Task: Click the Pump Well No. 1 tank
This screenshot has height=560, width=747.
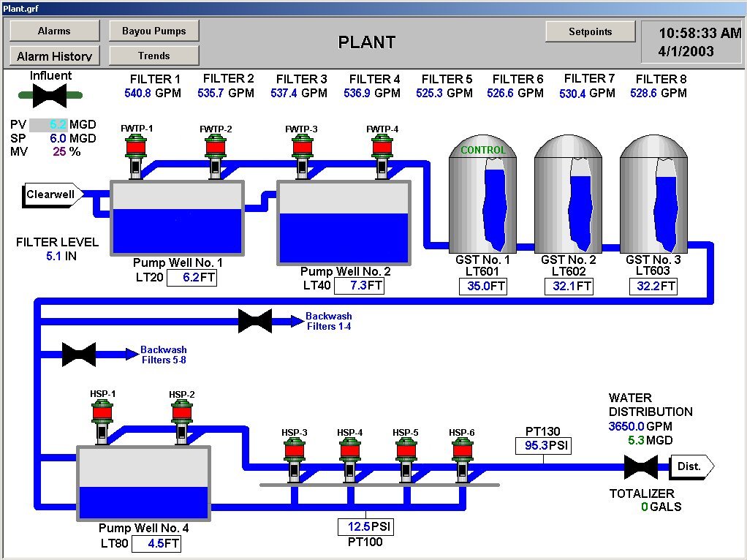Action: [x=177, y=219]
